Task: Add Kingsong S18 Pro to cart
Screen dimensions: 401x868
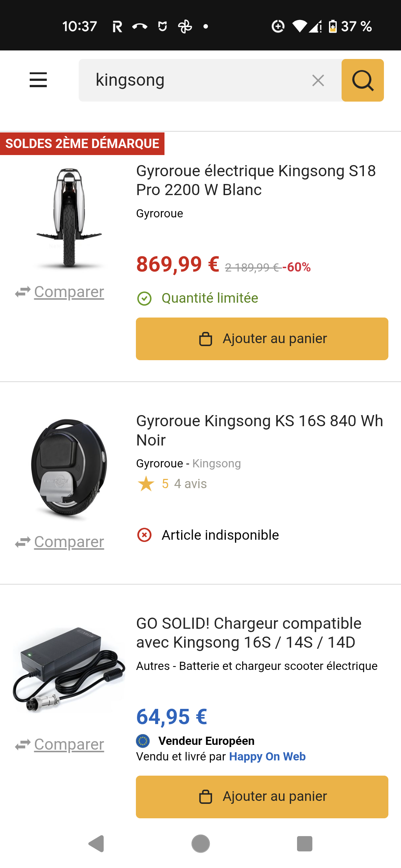Action: click(262, 339)
